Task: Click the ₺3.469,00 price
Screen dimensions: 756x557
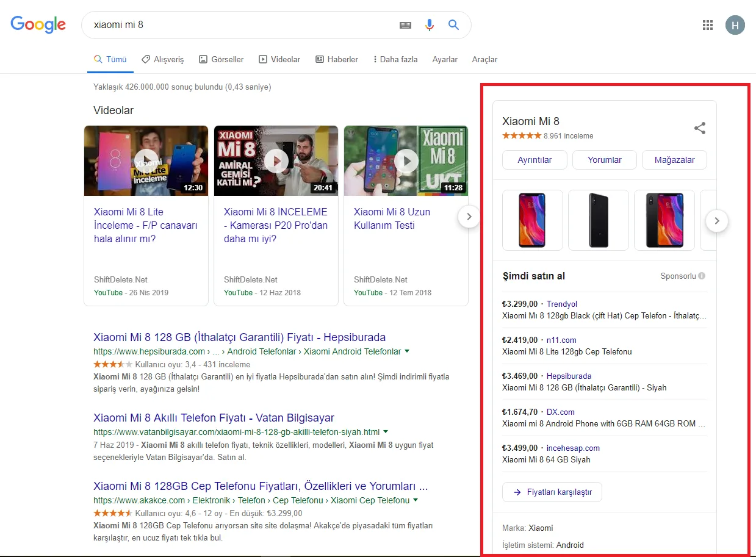Action: [x=520, y=376]
